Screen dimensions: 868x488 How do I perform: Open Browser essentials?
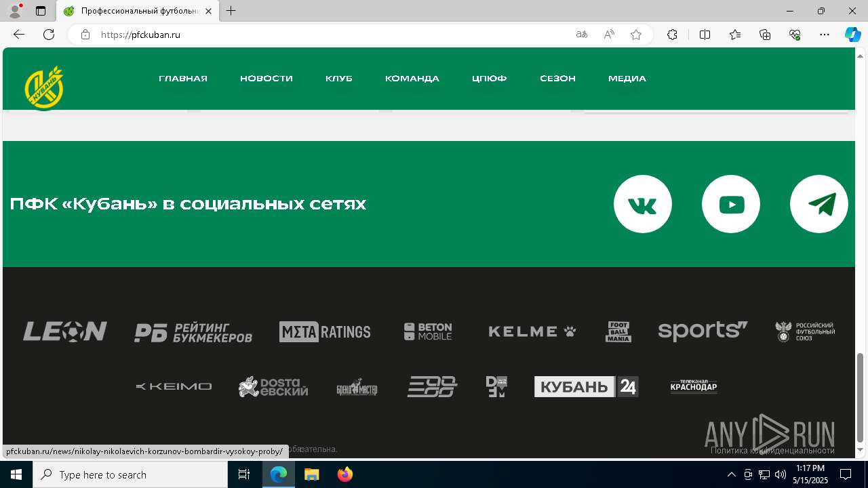[795, 35]
